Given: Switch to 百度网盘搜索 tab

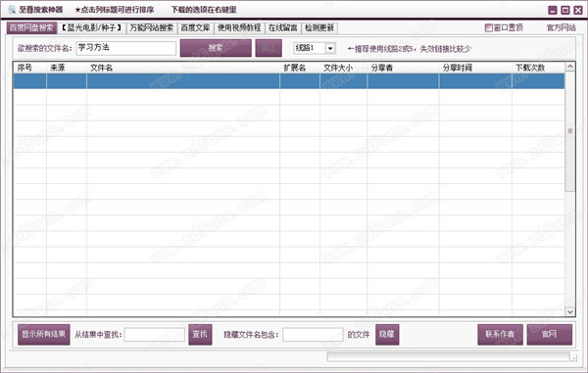Looking at the screenshot, I should click(x=31, y=27).
